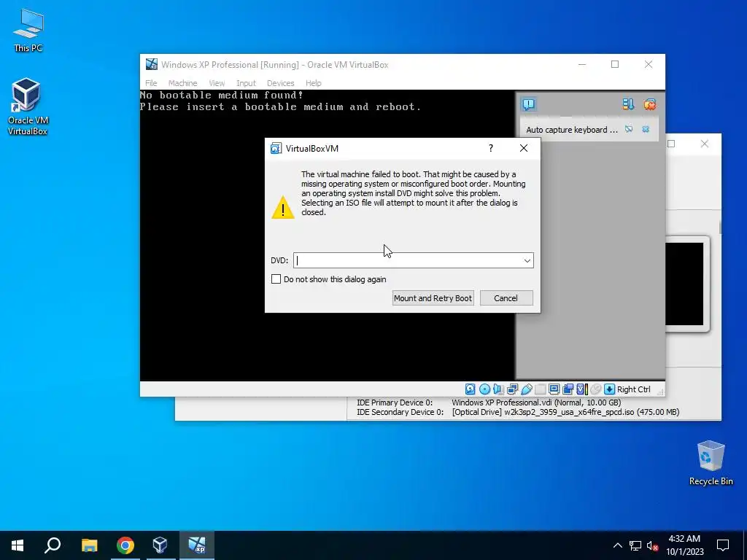Open the Windows Start menu
Screen dimensions: 747x560
click(x=18, y=545)
